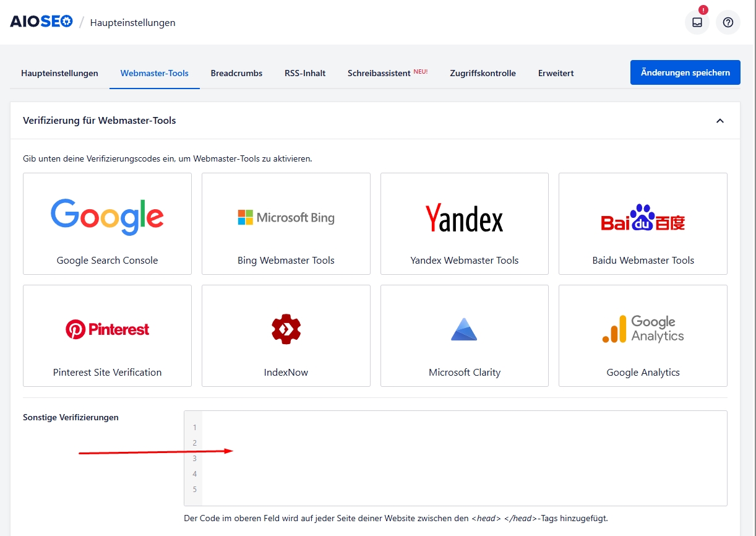Click the Änderungen speichern button
This screenshot has width=756, height=536.
coord(685,72)
